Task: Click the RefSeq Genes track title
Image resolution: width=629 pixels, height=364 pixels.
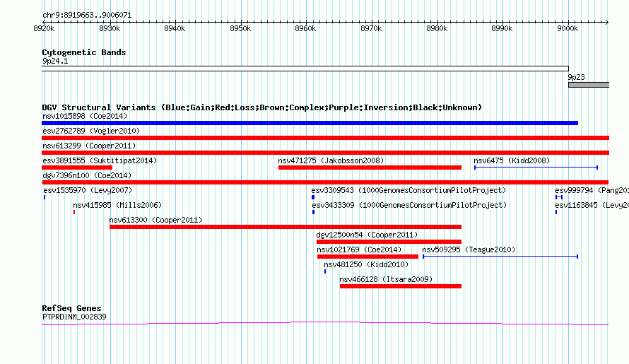Action: point(71,308)
